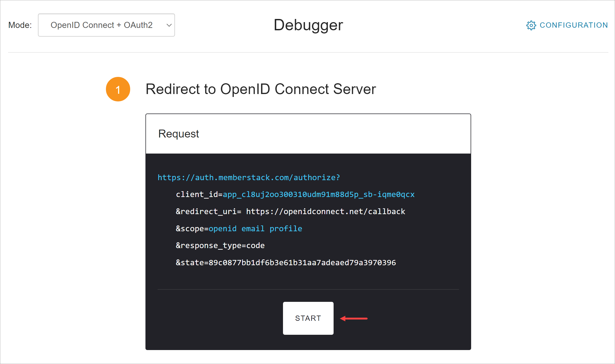615x364 pixels.
Task: Click the redirect_uri callback URL
Action: pyautogui.click(x=325, y=211)
